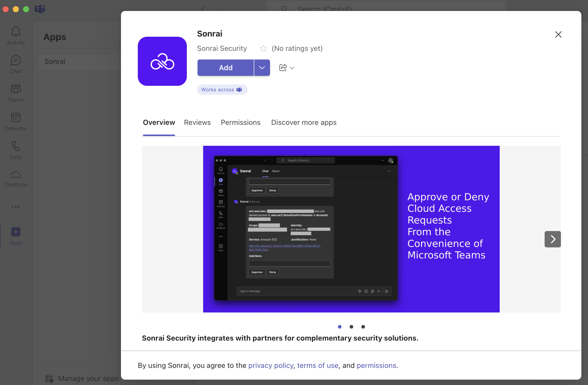Expand the Add button dropdown arrow
This screenshot has width=588, height=385.
pyautogui.click(x=262, y=68)
